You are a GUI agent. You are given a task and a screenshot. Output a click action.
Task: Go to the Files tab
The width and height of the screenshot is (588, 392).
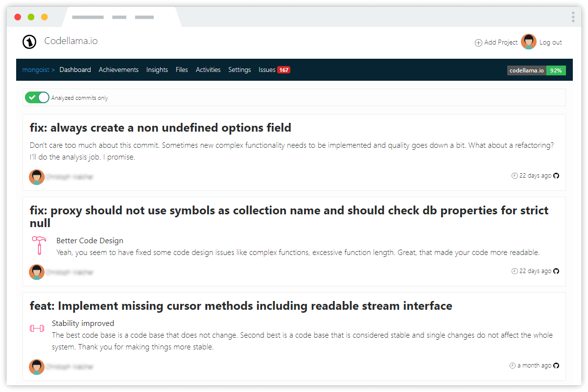182,70
